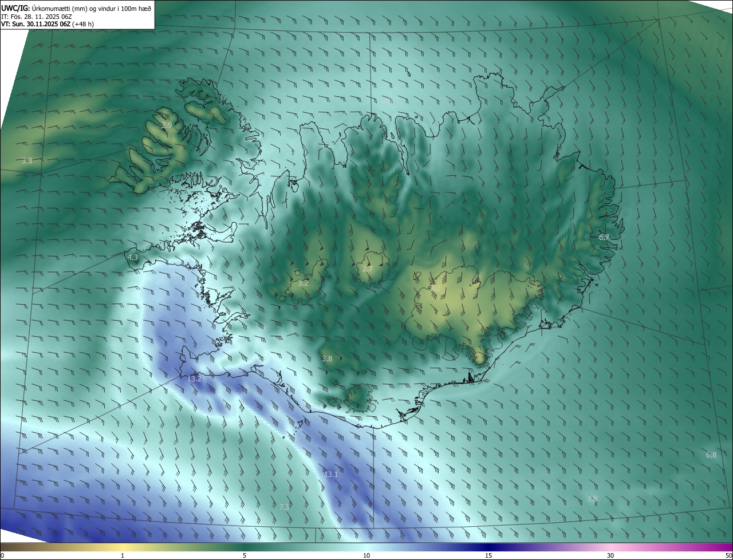Click the 7.8 value label in the southeast sea
This screenshot has height=560, width=733.
(592, 499)
